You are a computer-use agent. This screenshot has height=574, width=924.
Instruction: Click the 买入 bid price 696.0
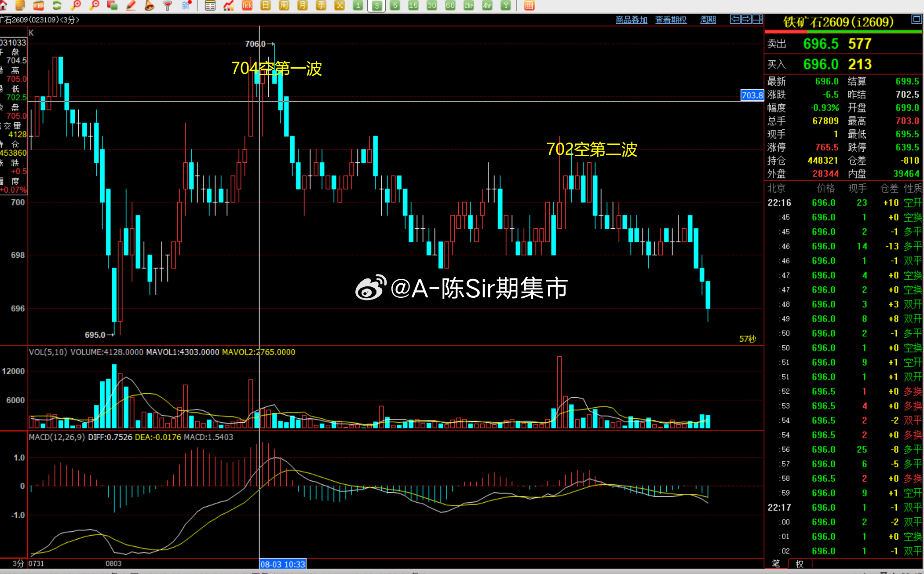(821, 65)
